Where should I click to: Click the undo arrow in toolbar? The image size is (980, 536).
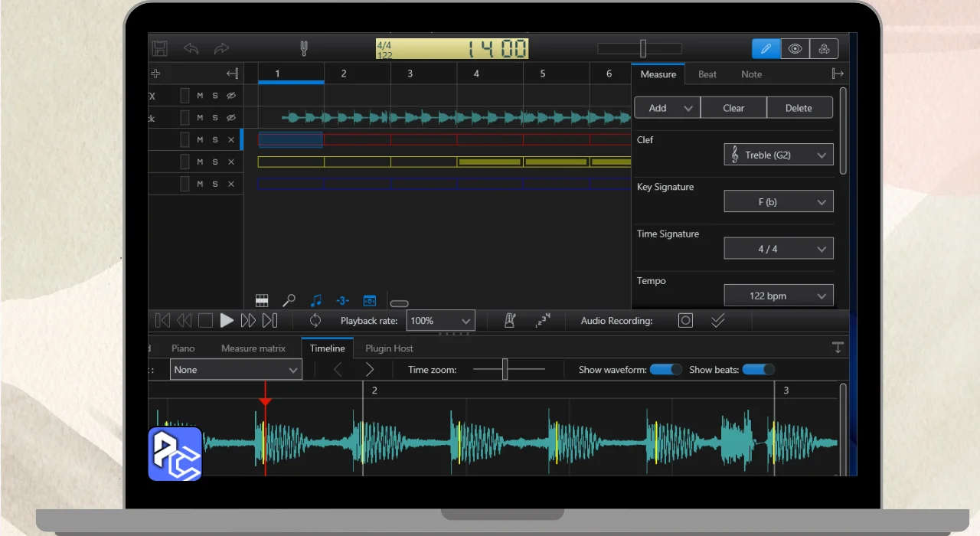(x=191, y=49)
